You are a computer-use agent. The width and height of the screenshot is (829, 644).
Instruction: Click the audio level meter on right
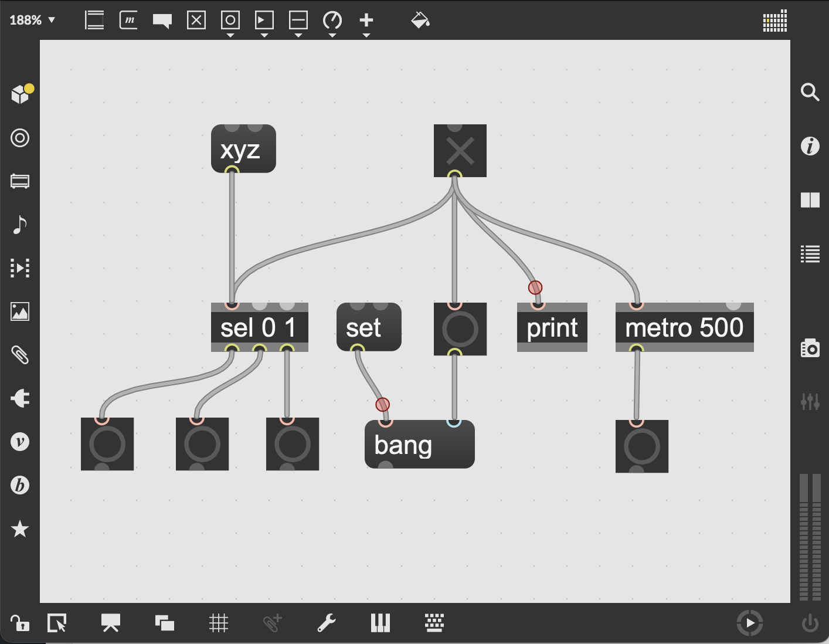tap(810, 537)
